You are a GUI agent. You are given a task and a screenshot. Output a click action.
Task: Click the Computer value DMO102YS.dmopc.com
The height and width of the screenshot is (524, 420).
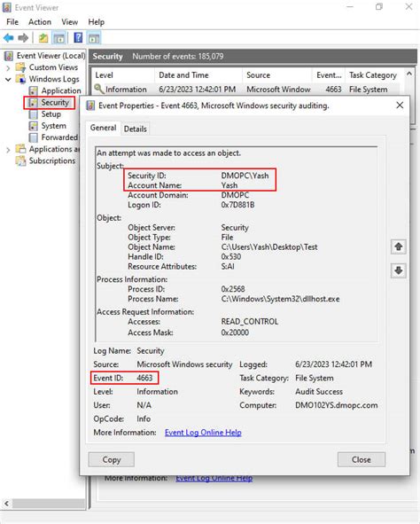336,405
